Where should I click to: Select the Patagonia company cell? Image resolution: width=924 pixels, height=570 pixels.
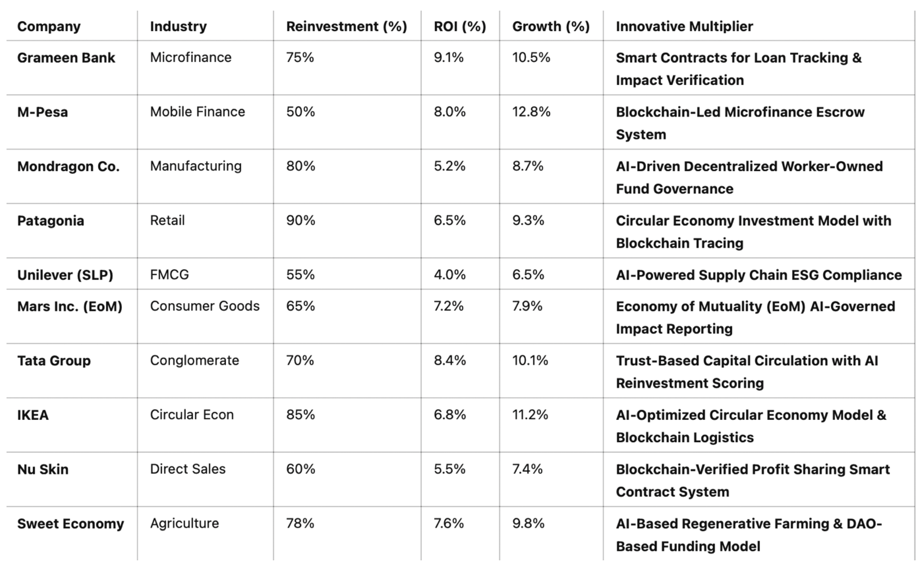click(51, 221)
